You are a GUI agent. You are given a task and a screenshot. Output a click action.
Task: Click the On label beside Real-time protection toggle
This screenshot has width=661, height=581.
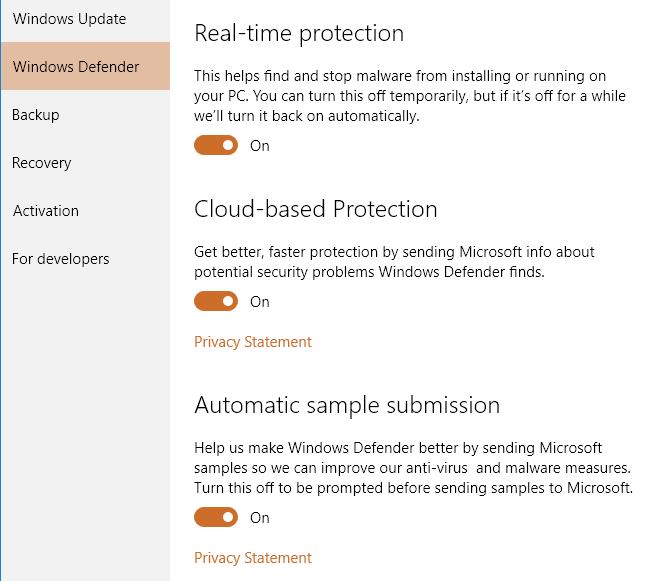coord(260,146)
